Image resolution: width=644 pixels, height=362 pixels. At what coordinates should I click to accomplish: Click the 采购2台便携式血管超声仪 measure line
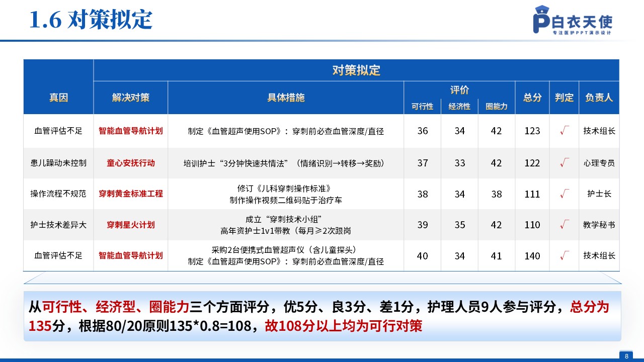[286, 250]
